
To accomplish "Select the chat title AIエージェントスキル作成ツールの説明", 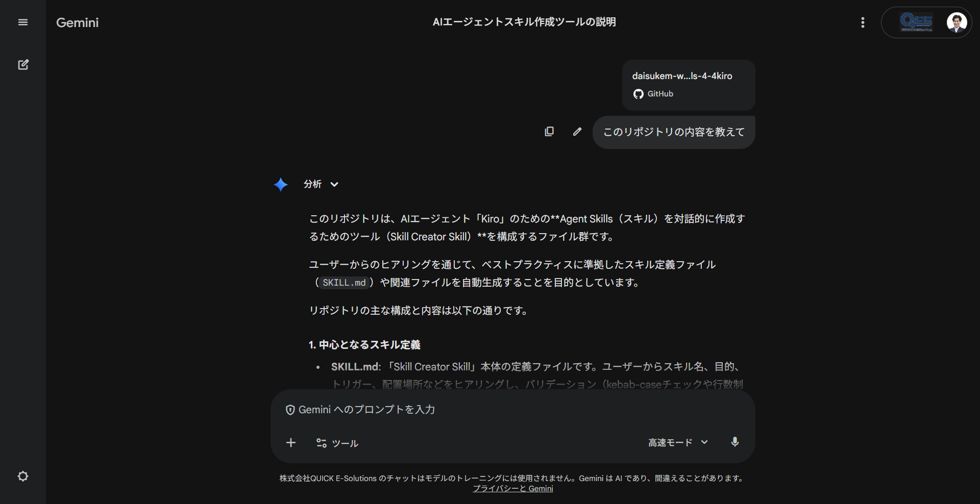I will (524, 22).
